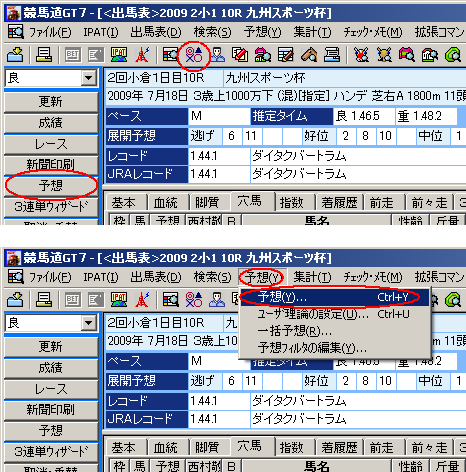The width and height of the screenshot is (466, 472).
Task: Click 性齢 column header in lower screenshot
Action: [x=411, y=466]
